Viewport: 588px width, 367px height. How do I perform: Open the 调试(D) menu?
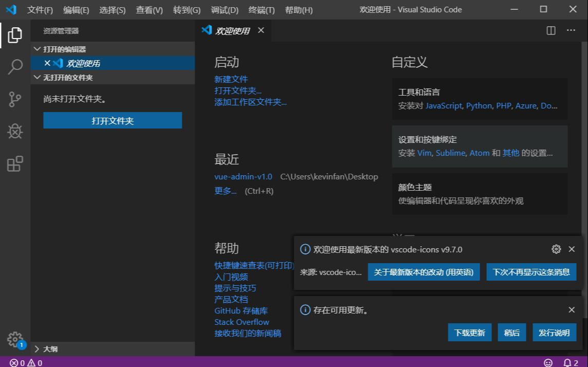(x=224, y=10)
